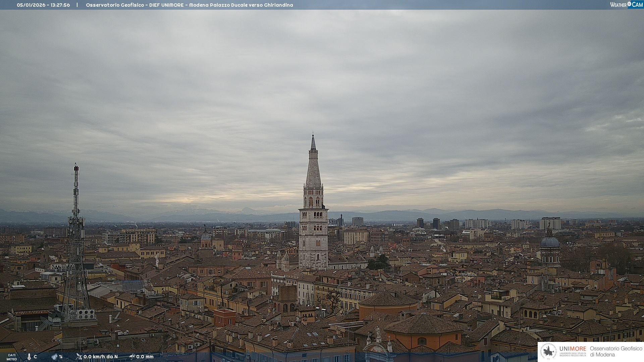Image resolution: width=644 pixels, height=362 pixels.
Task: Click the vertical separator in header bar
Action: coord(77,5)
